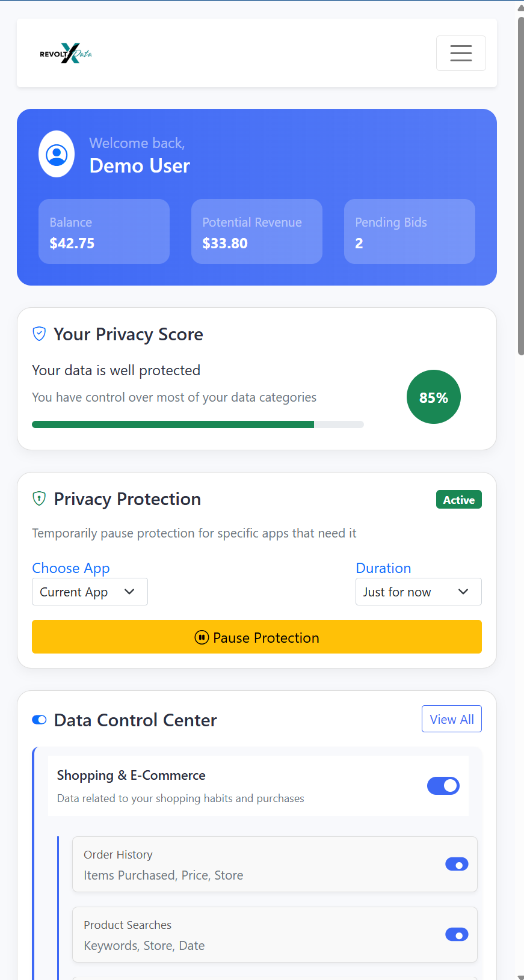Screen dimensions: 524x980
Task: Click the green privacy score progress bar
Action: 173,424
